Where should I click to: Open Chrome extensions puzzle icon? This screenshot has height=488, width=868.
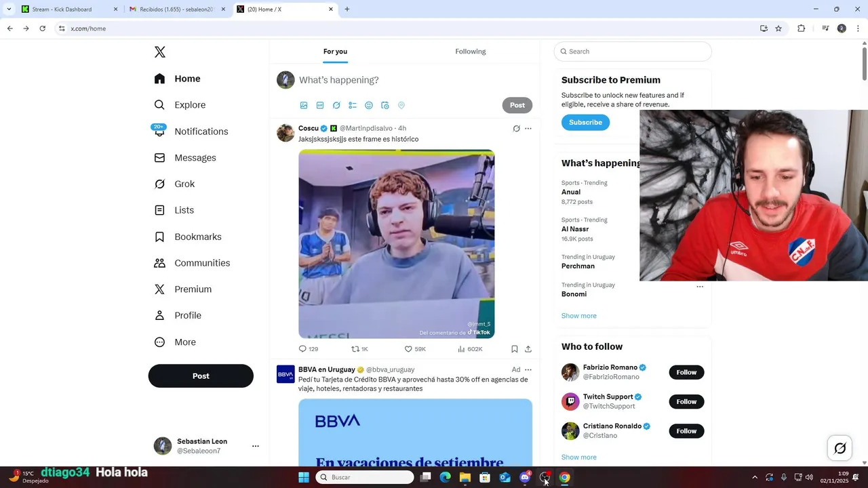tap(801, 28)
